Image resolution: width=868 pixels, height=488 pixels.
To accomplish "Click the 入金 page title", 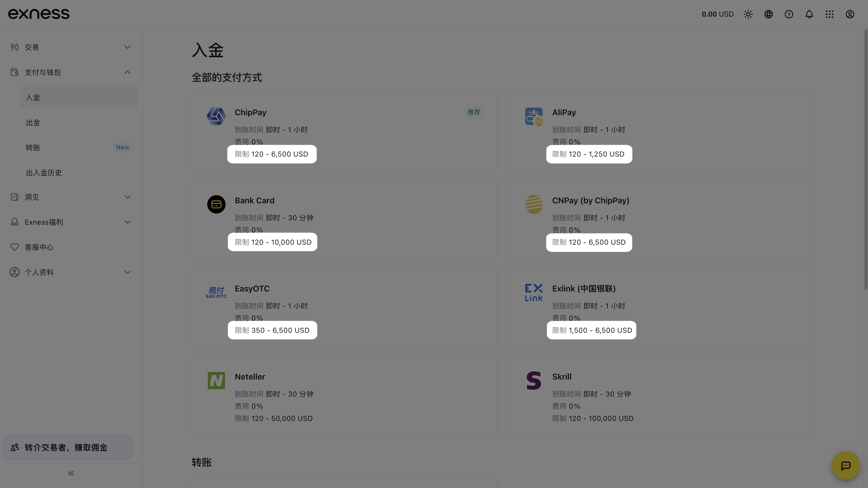I will pos(208,50).
